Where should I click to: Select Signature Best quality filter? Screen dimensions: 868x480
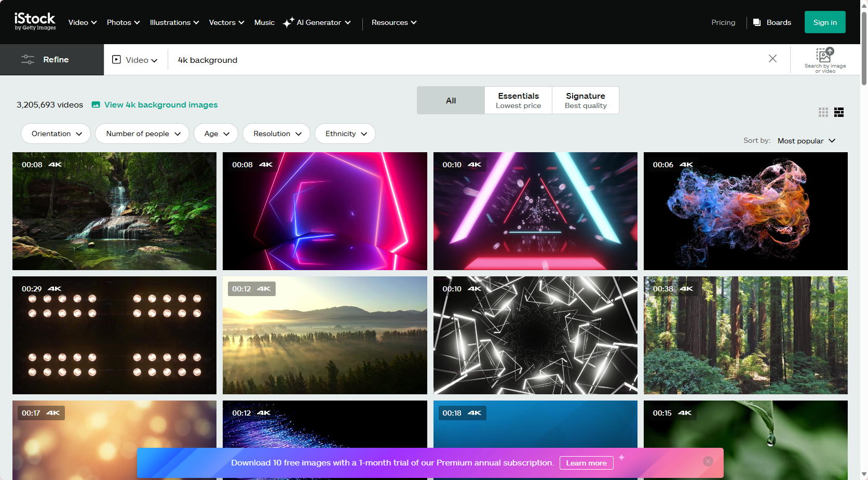[586, 100]
